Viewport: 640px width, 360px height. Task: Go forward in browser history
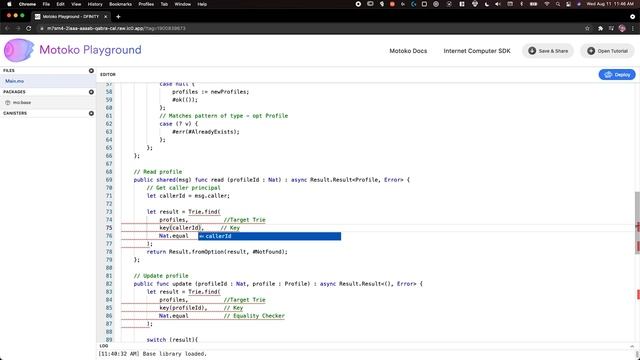pos(18,28)
